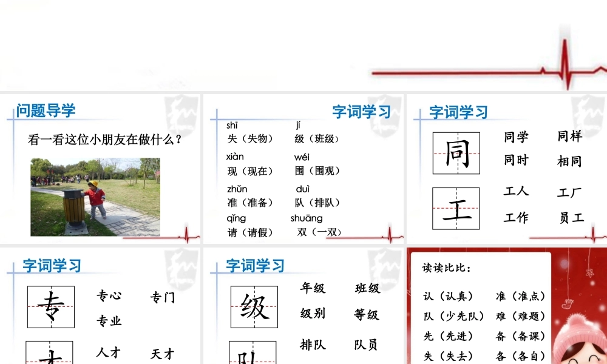The image size is (607, 364).
Task: Click the word 请（请假）
Action: click(250, 232)
